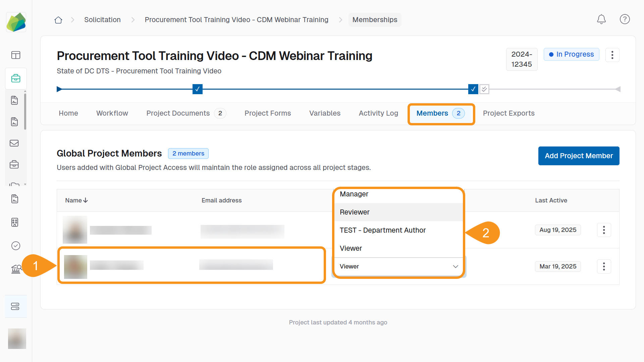The image size is (644, 362).
Task: Open the envelope messages icon
Action: point(14,143)
